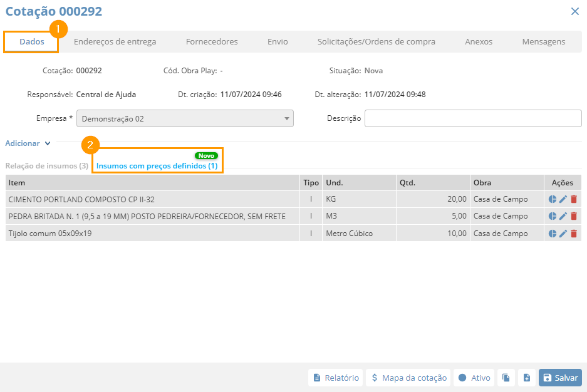Click the copy/duplicate quotation icon button
This screenshot has width=587, height=392.
click(x=506, y=378)
